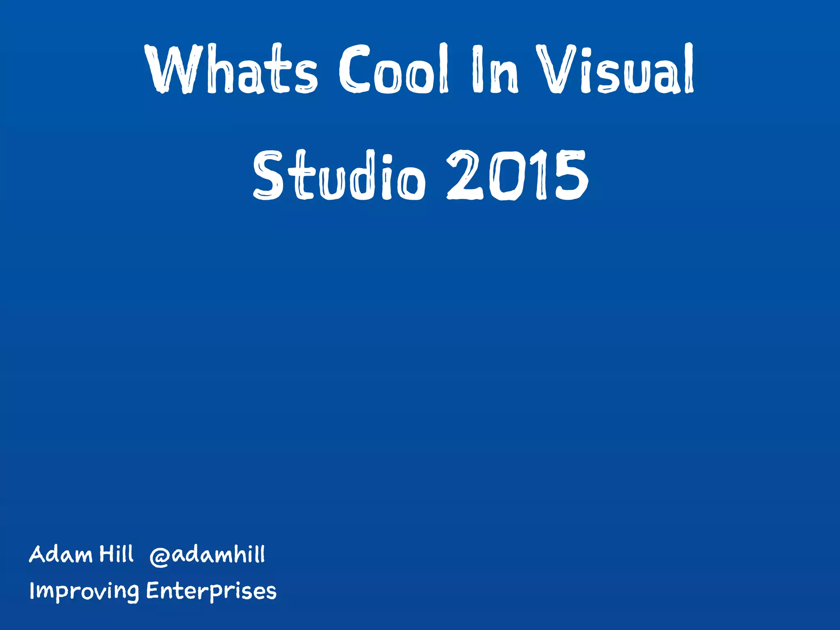Click the capital E in "Enterprises"
This screenshot has height=630, width=840.
point(153,591)
